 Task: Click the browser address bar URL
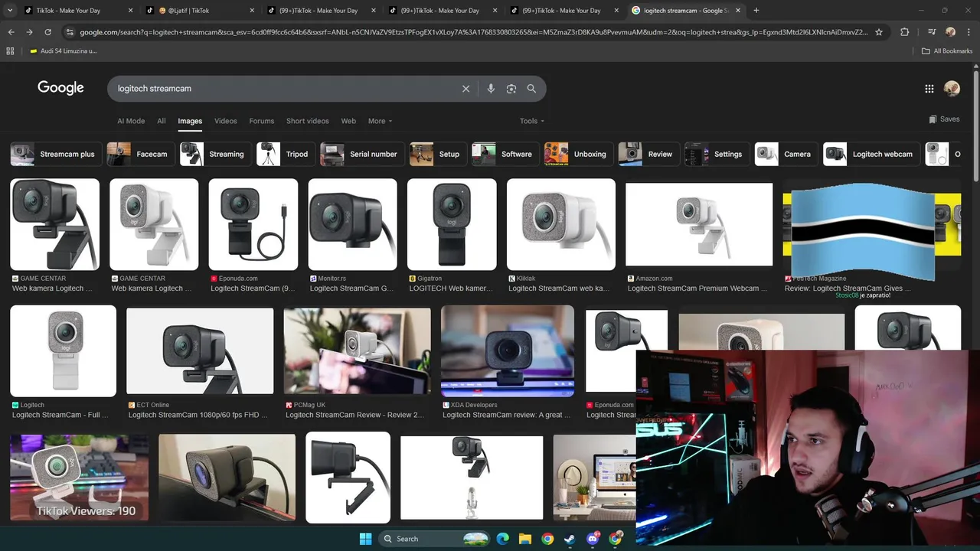(x=473, y=32)
